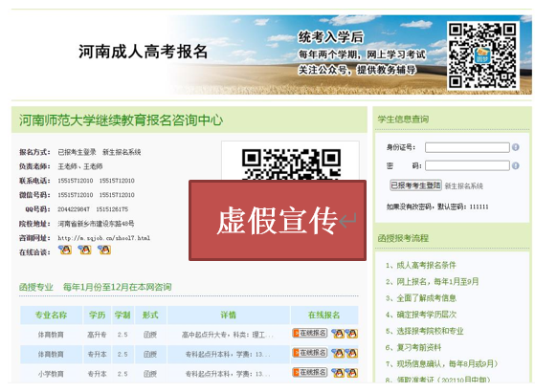
Task: Open left QQ icon in 小学教育 row
Action: click(338, 373)
